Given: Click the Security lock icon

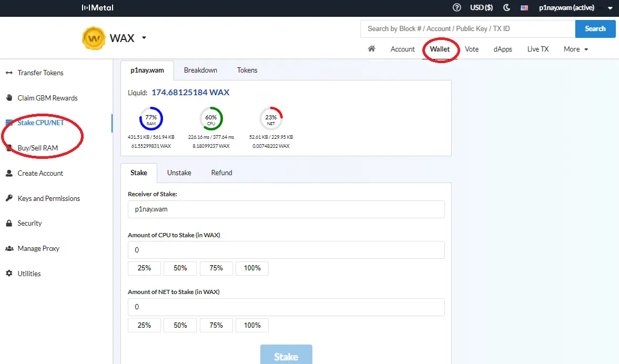Looking at the screenshot, I should [x=9, y=223].
